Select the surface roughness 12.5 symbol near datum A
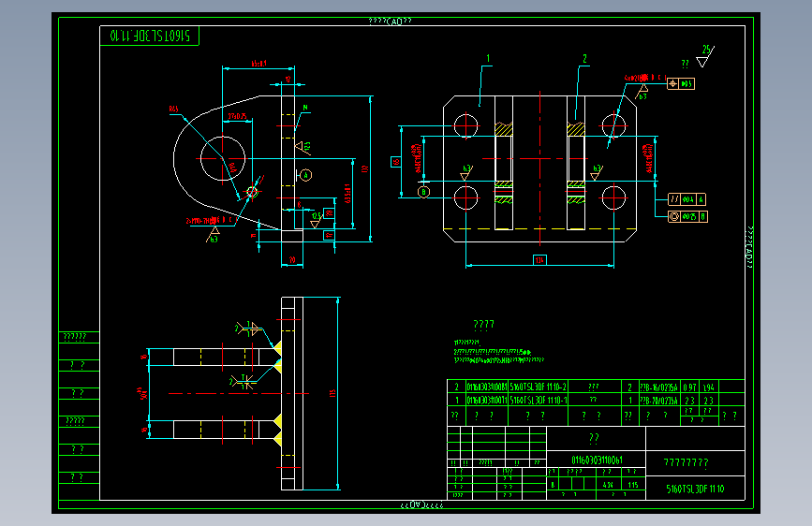This screenshot has width=812, height=526. [x=304, y=148]
